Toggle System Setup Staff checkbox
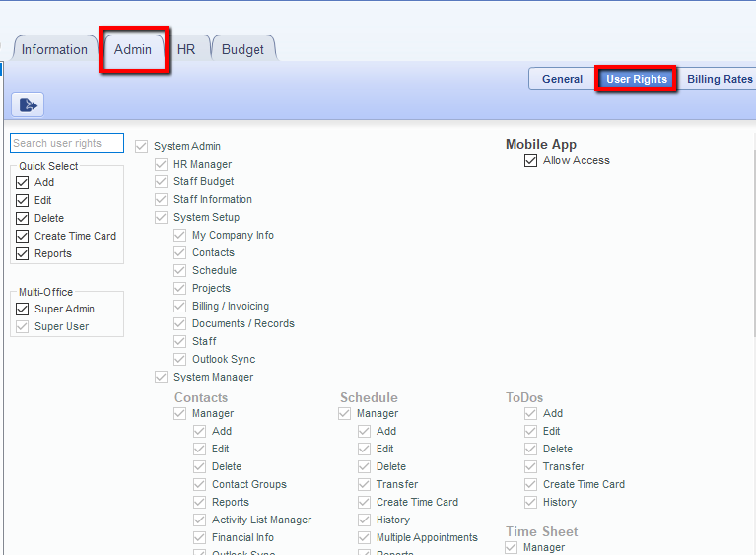Screen dimensions: 756x555 point(179,341)
